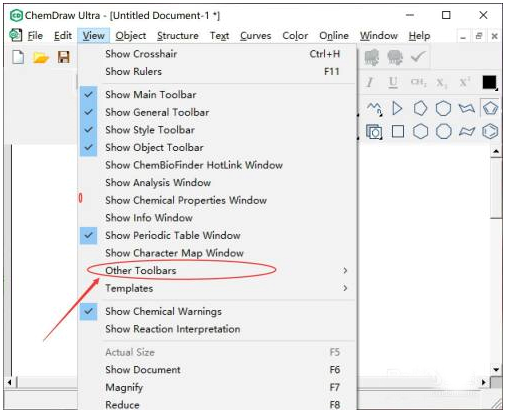Viewport: 508px width, 413px height.
Task: Show ChemBioFinder HotLink Window
Action: (x=217, y=165)
